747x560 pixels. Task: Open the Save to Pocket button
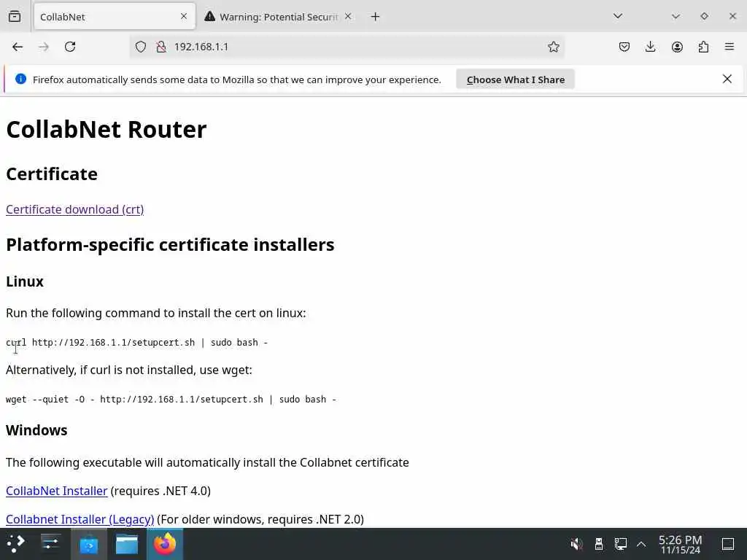pos(624,47)
